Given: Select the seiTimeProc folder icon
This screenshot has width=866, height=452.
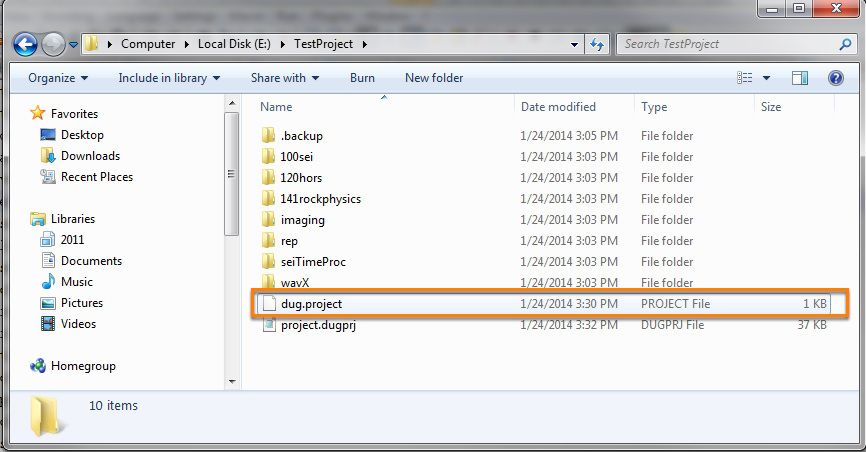Looking at the screenshot, I should 268,261.
